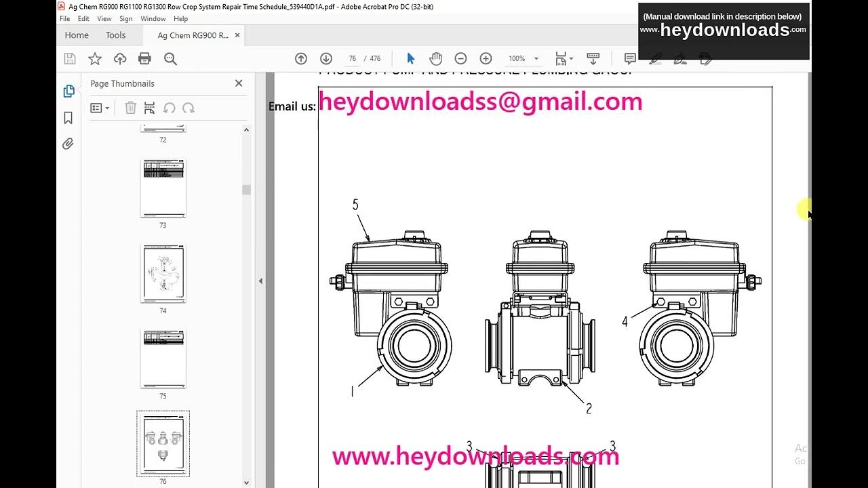Viewport: 868px width, 488px height.
Task: Open the find text magnifier tool
Action: click(170, 59)
